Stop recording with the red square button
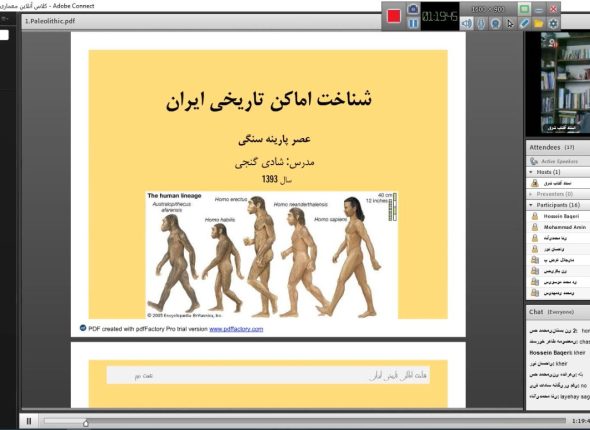 tap(394, 16)
